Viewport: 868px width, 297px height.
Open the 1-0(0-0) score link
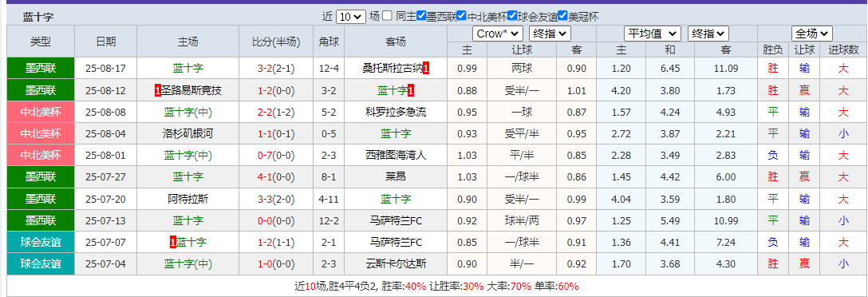276,264
